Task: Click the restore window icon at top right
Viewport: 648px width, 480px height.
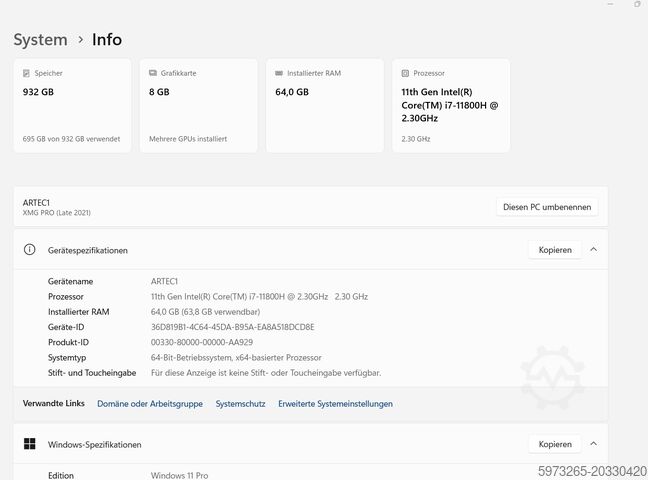Action: click(x=637, y=4)
